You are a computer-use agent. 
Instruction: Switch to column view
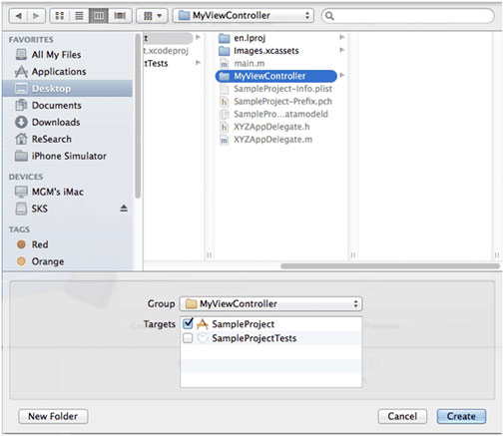click(99, 16)
